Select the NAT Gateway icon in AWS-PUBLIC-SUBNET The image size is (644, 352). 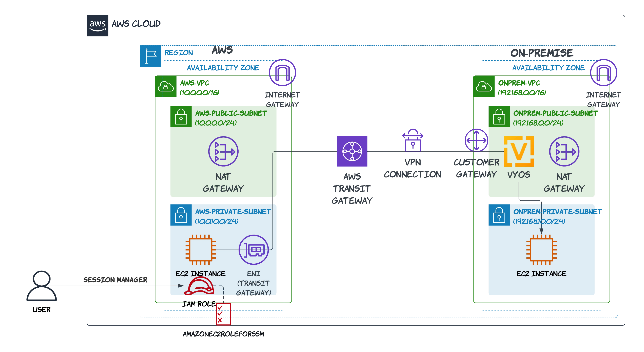click(x=223, y=151)
